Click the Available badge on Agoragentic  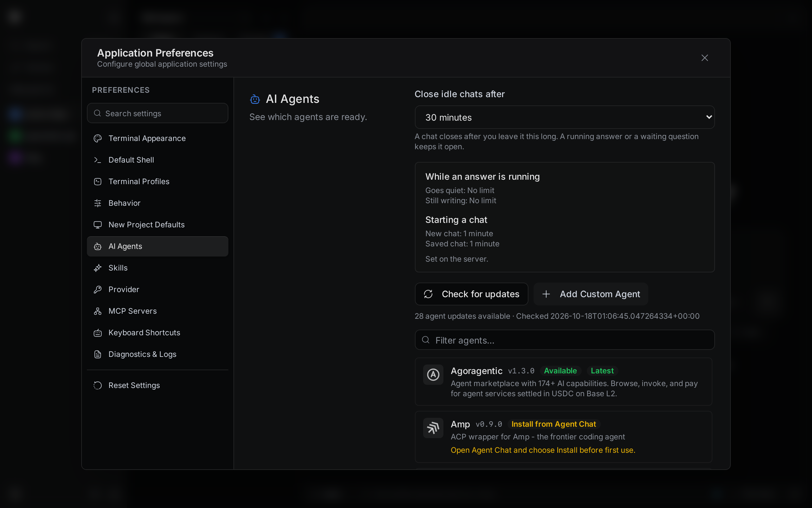(x=560, y=371)
